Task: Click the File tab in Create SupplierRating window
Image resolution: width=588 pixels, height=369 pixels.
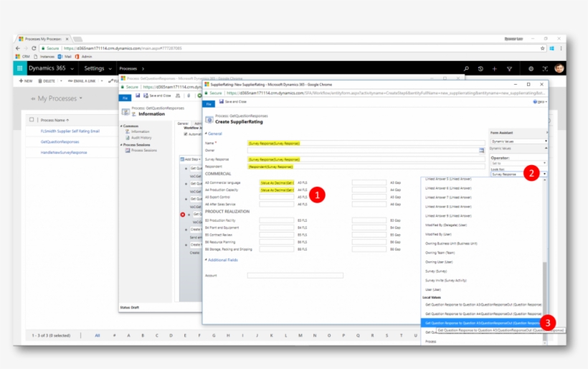Action: pos(209,103)
